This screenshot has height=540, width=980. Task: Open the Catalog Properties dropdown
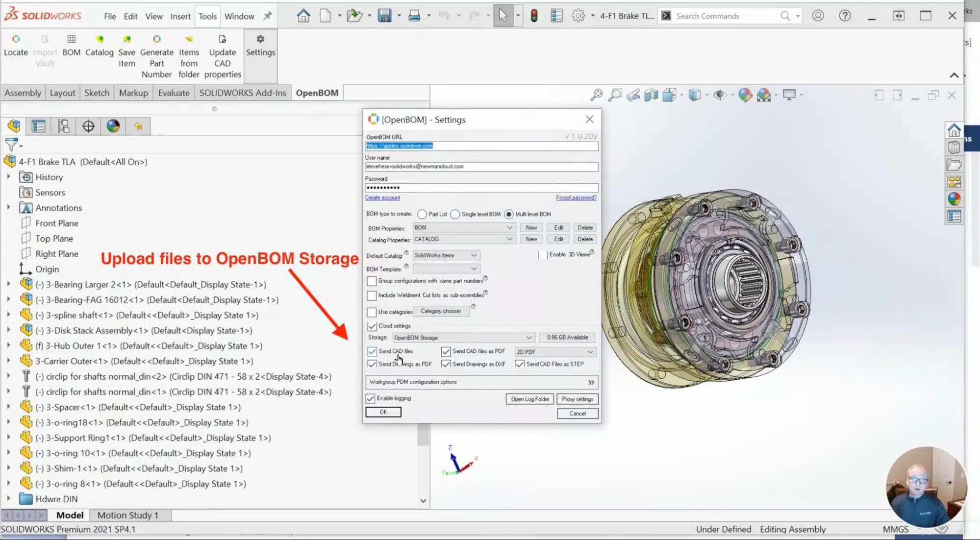point(464,239)
